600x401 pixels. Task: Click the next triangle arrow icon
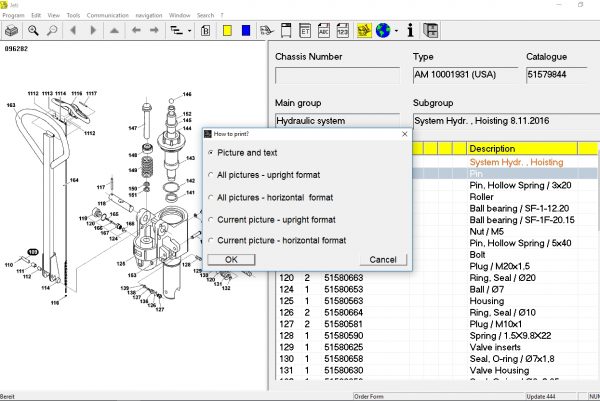pos(93,30)
